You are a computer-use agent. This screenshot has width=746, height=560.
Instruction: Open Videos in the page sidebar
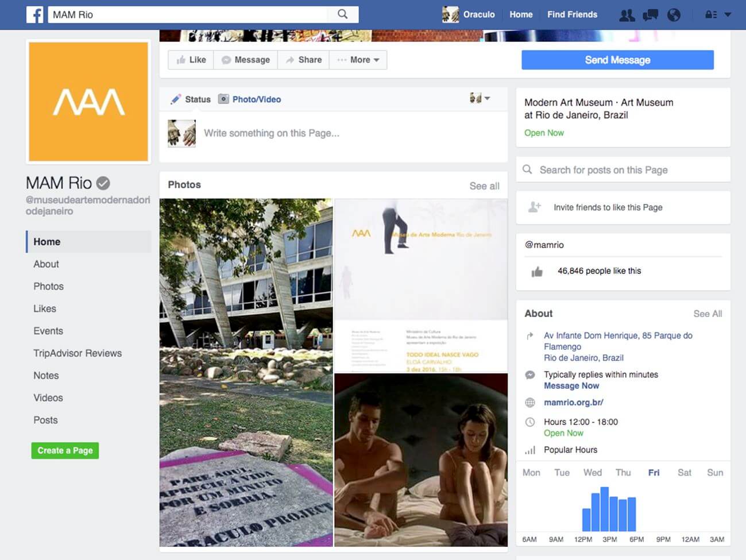[x=48, y=398]
